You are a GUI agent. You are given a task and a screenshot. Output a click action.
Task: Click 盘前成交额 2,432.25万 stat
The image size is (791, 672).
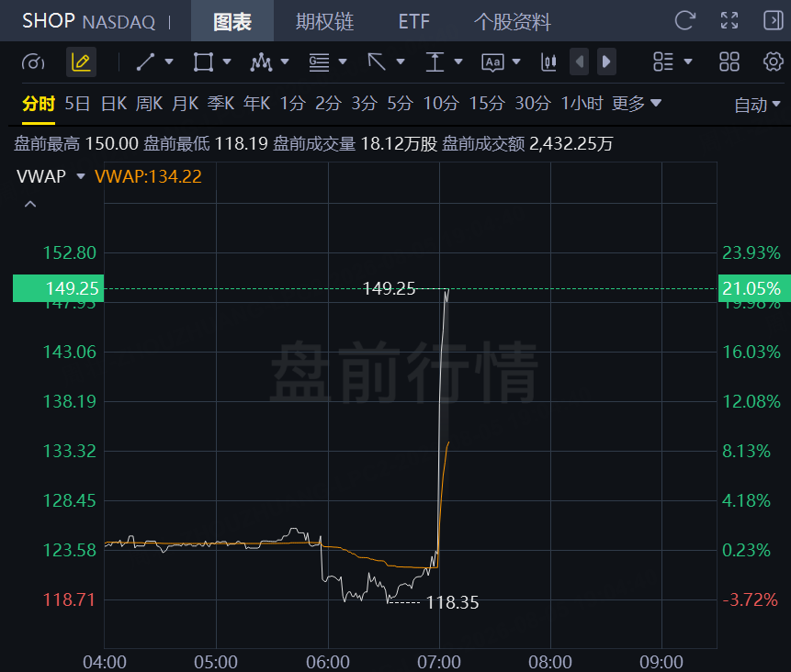(x=527, y=144)
